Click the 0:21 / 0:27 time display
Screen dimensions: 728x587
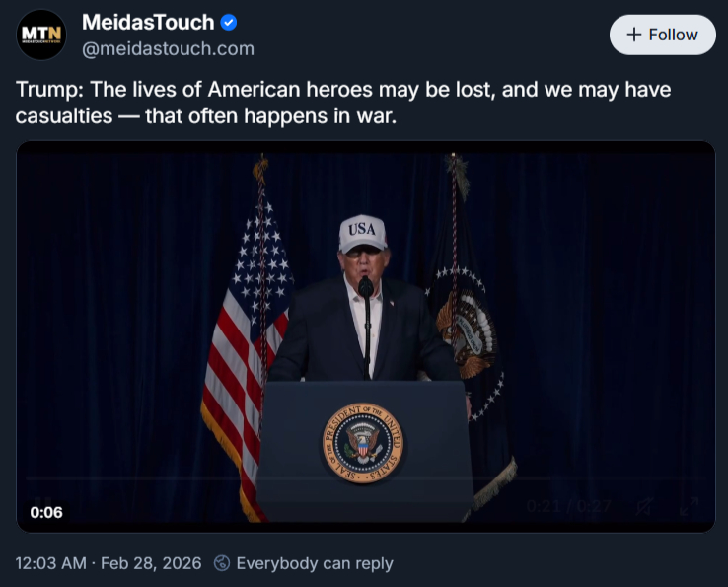[571, 507]
